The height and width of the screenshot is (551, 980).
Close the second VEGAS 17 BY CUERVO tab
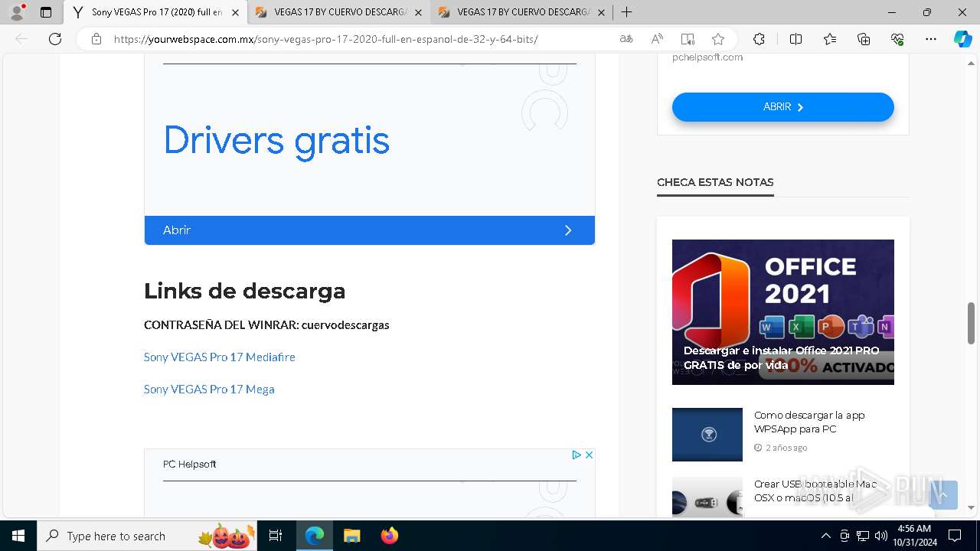[x=418, y=12]
